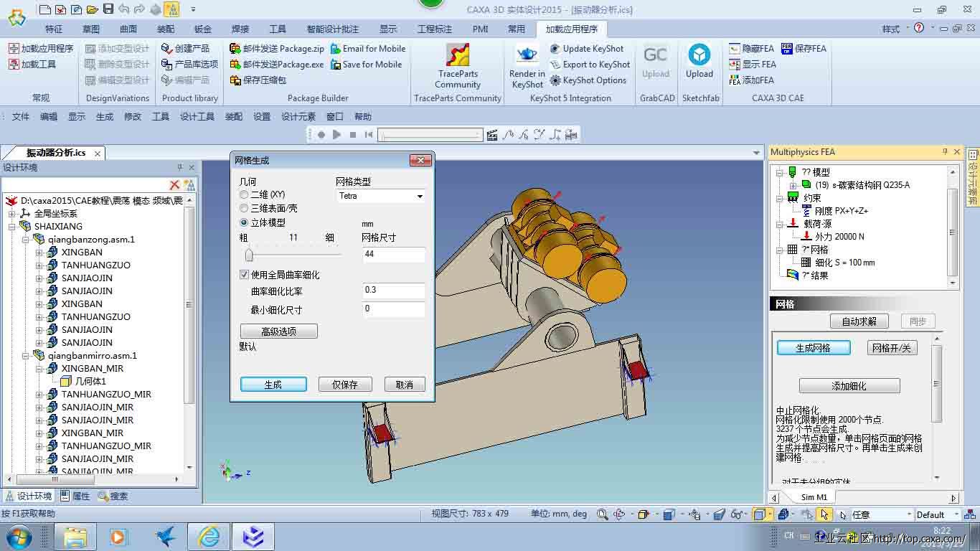
Task: Click 创建产品 in Product library
Action: 185,49
